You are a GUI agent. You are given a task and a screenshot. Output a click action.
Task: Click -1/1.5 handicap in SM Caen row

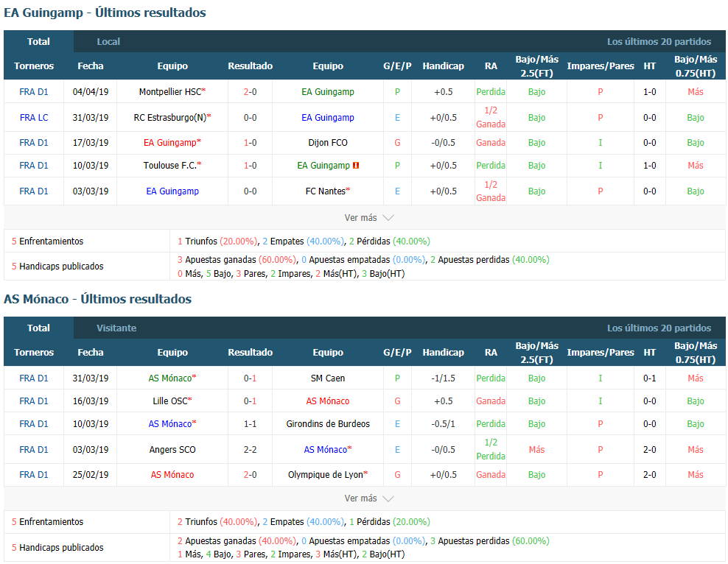[x=443, y=378]
